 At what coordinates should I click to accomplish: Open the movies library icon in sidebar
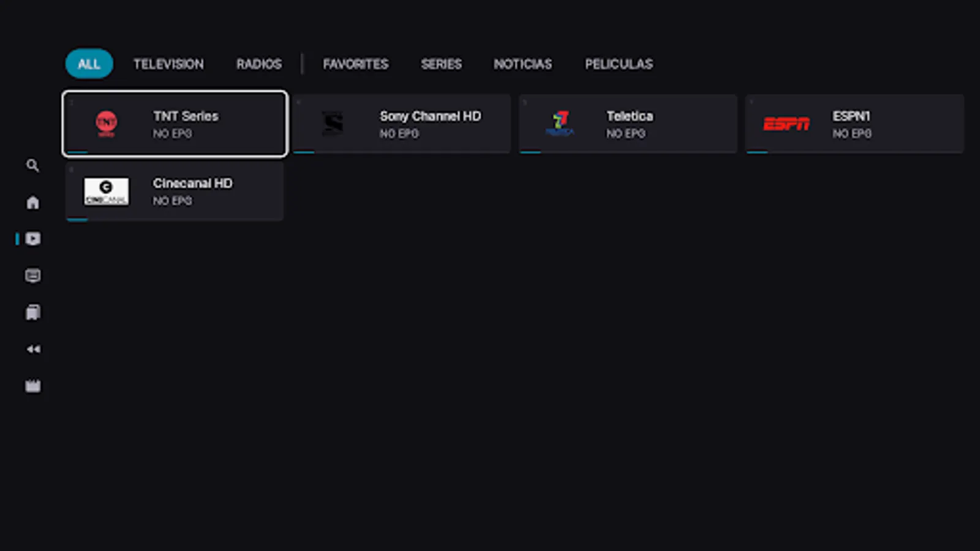pos(32,312)
